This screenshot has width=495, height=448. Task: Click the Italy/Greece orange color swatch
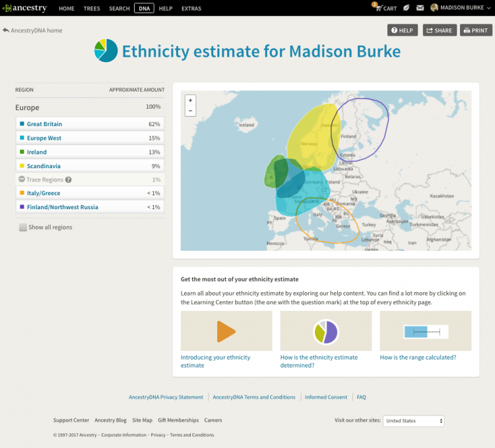(x=22, y=193)
